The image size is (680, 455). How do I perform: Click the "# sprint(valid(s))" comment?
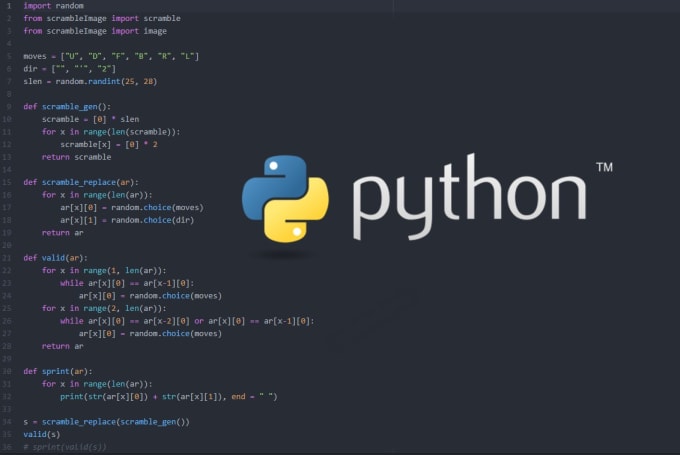[x=65, y=447]
